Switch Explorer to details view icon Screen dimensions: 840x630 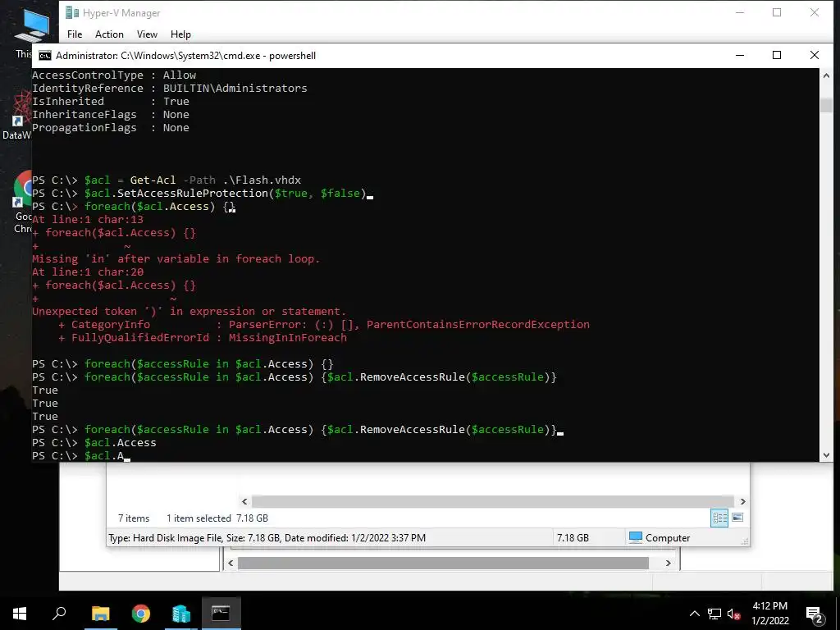click(x=719, y=518)
